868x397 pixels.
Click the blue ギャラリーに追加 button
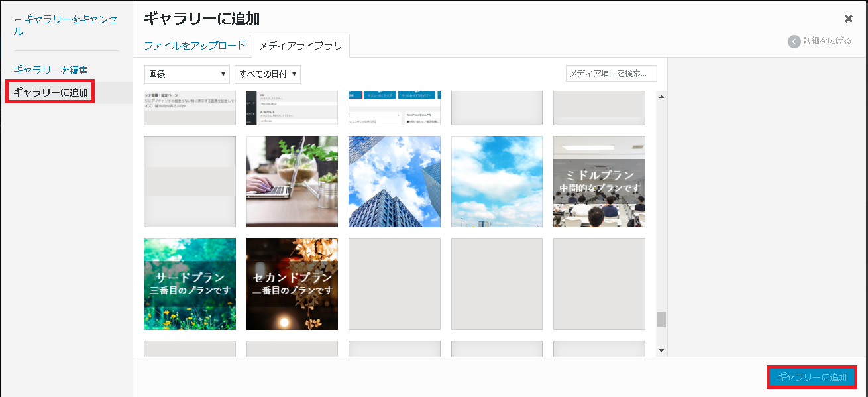(x=812, y=377)
